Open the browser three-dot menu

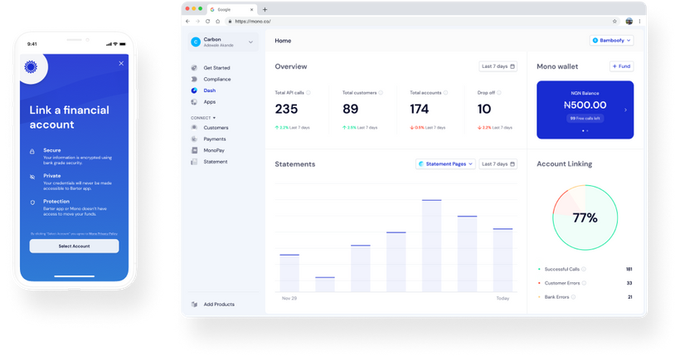tap(639, 21)
